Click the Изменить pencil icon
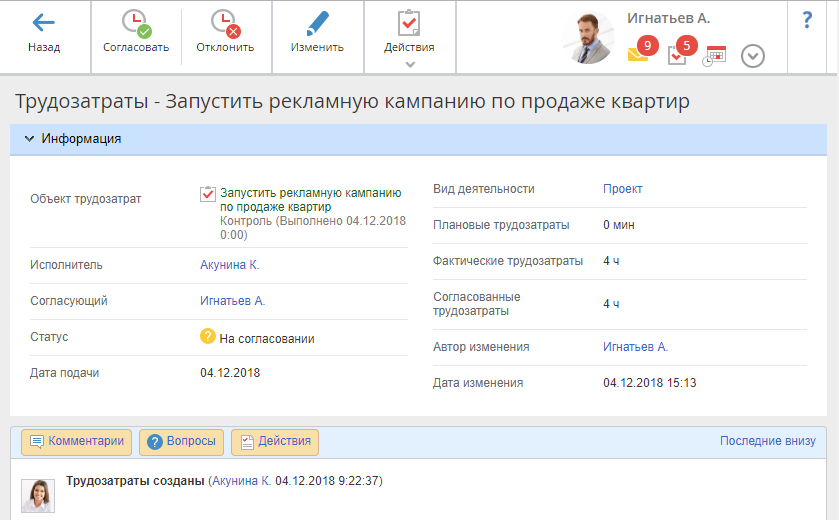Viewport: 839px width, 520px height. coord(317,24)
